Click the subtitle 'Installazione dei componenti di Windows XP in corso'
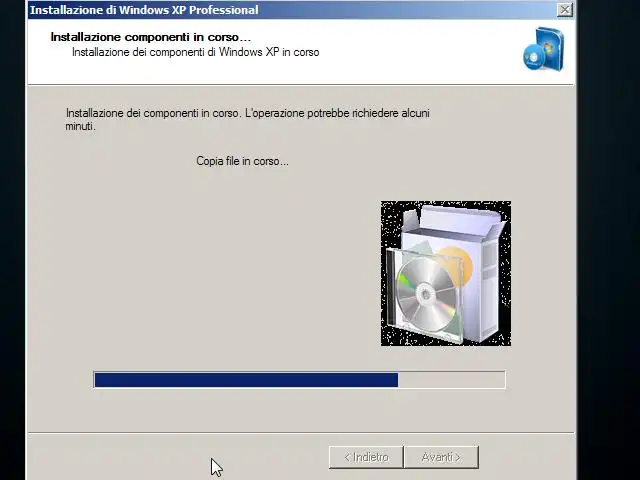Image resolution: width=640 pixels, height=480 pixels. 196,52
